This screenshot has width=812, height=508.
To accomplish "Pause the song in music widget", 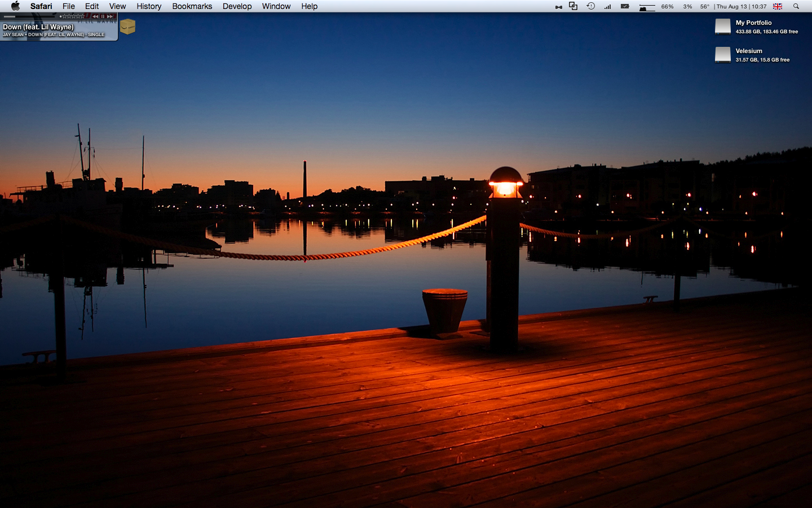I will [103, 16].
